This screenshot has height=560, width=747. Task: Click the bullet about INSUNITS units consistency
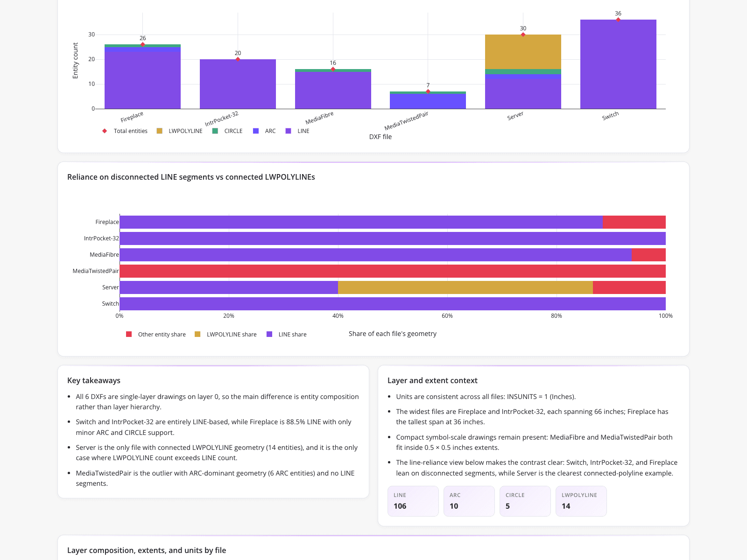pos(486,397)
